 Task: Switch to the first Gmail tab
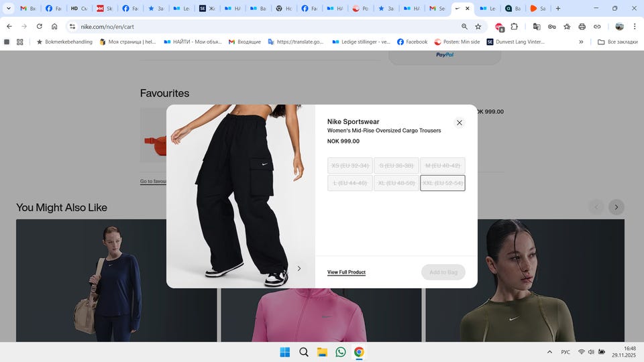point(28,8)
